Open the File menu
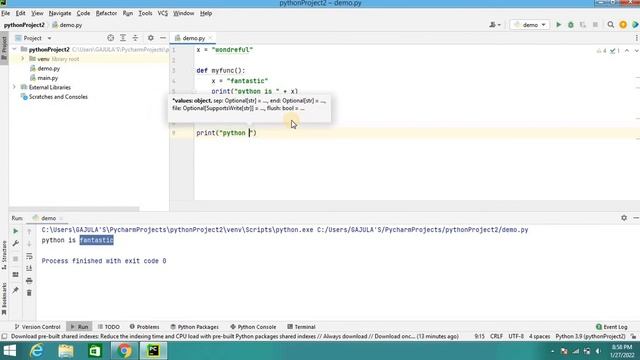 click(6, 13)
